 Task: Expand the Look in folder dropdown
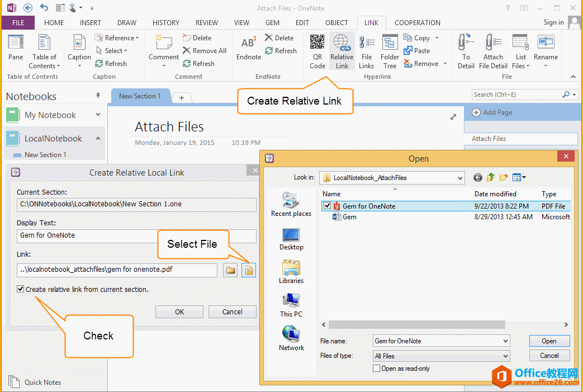[x=460, y=178]
